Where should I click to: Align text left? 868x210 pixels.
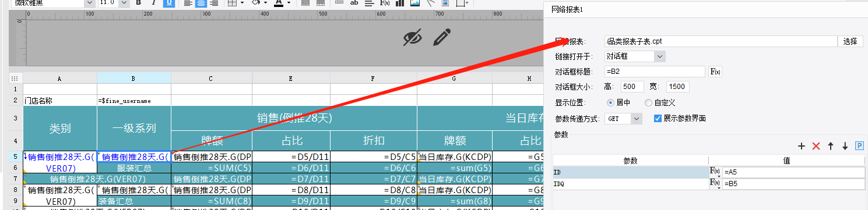pos(188,3)
